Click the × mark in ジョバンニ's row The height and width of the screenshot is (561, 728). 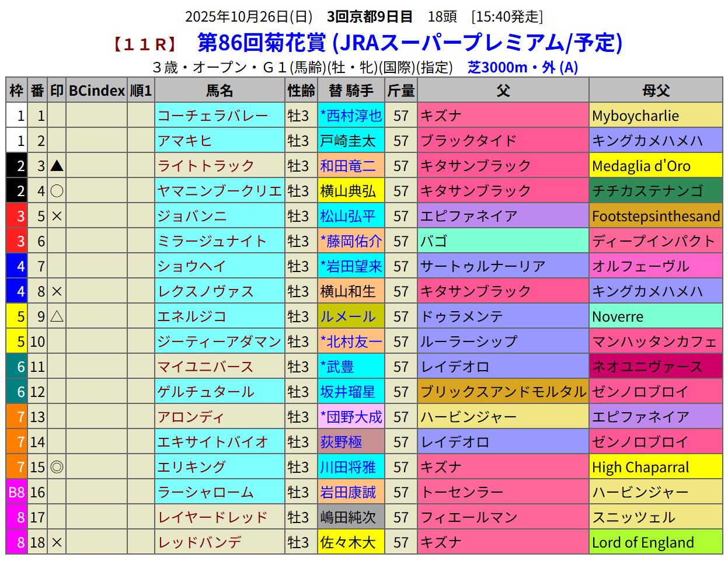click(57, 216)
